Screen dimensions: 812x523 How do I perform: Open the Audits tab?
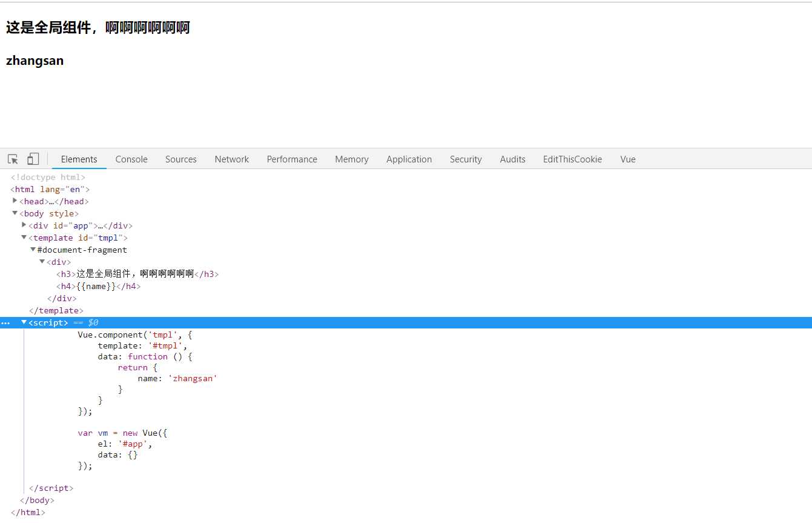coord(513,159)
